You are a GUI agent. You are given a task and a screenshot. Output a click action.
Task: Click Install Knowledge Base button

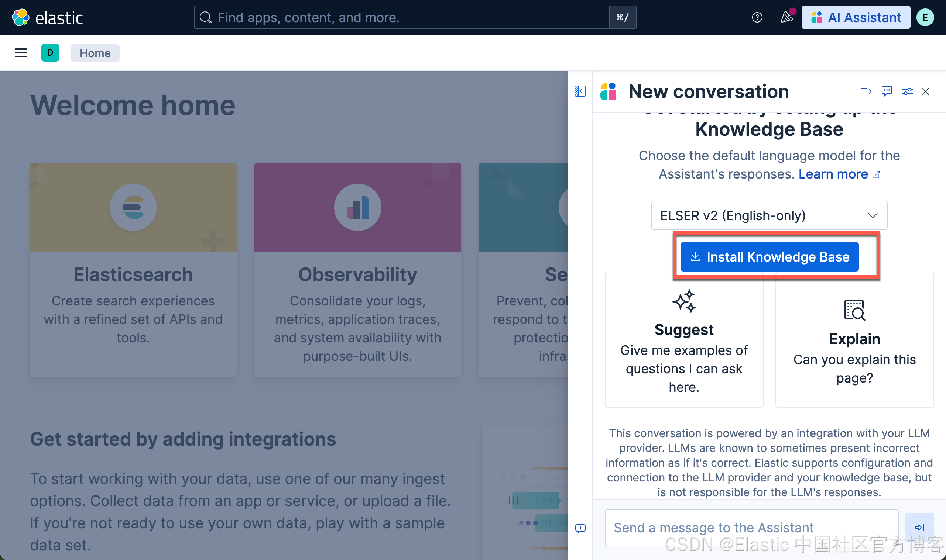tap(769, 257)
